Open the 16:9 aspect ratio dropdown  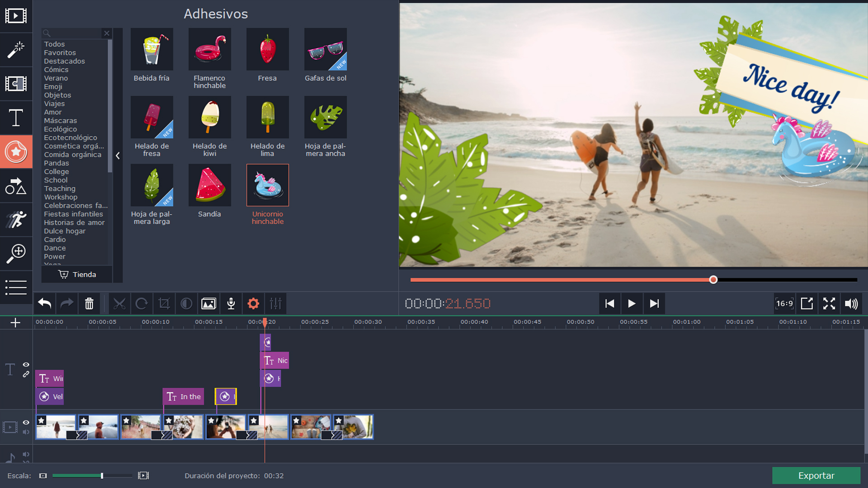click(784, 304)
